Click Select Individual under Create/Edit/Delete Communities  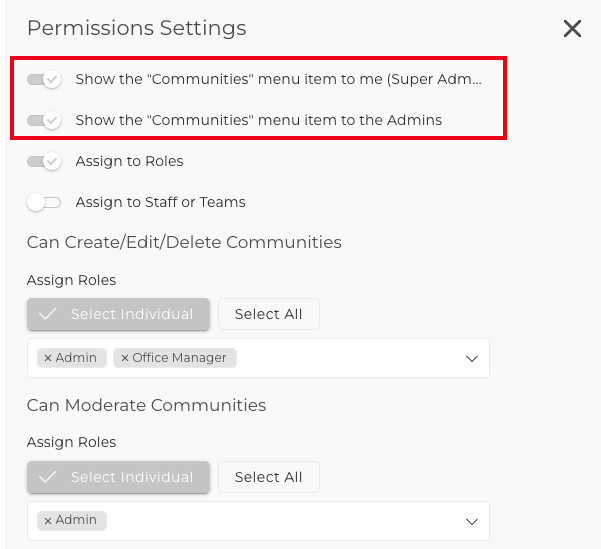click(x=118, y=314)
